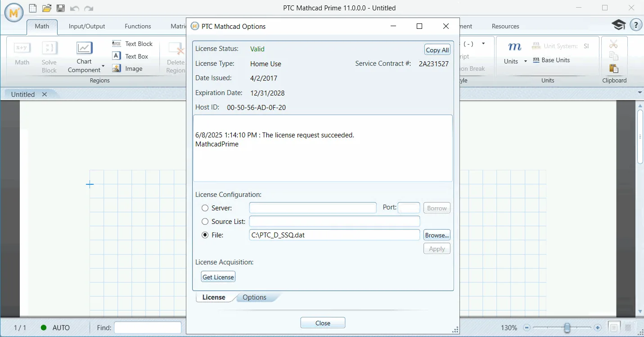This screenshot has width=644, height=337.
Task: Click the Copy icon in Clipboard
Action: 613,56
